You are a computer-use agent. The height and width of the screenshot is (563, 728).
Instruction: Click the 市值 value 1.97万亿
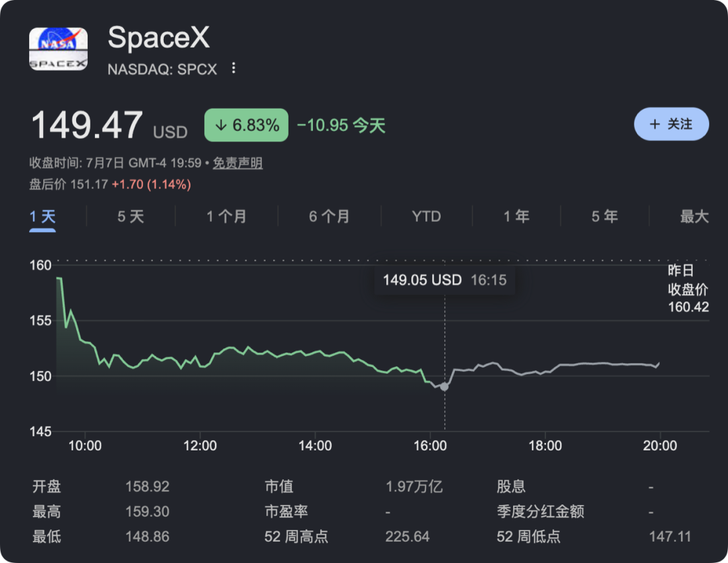tap(414, 486)
